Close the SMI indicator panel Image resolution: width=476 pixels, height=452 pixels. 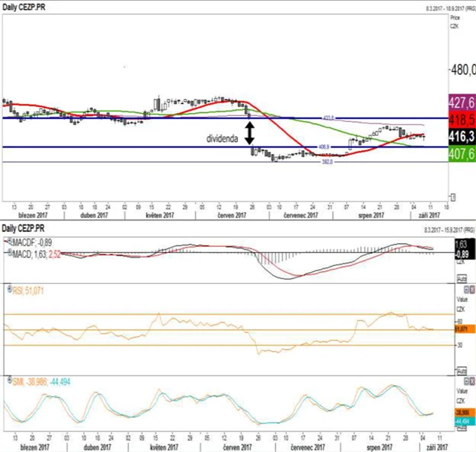click(x=472, y=380)
